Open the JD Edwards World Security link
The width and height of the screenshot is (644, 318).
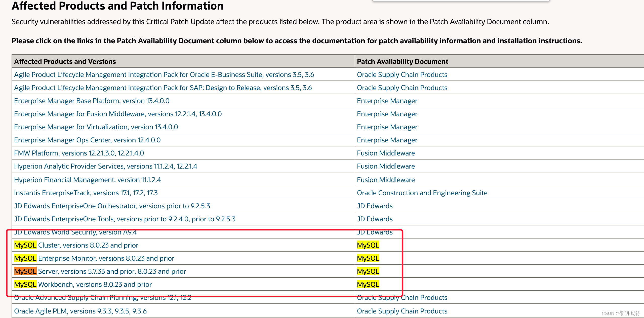[75, 232]
